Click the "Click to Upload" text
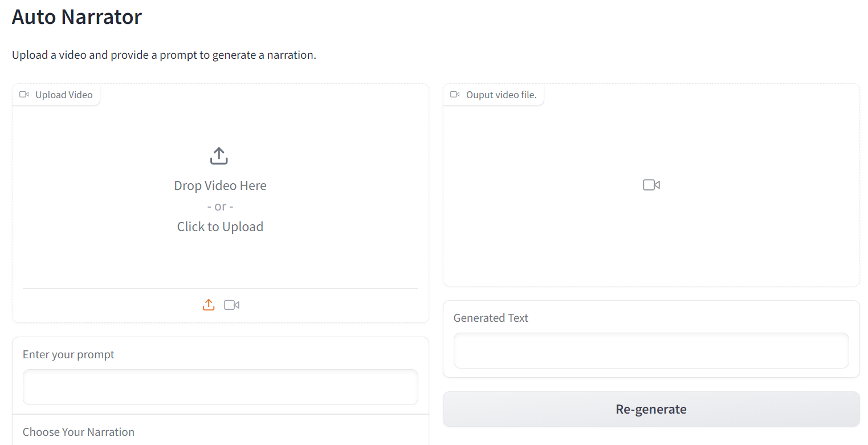Image resolution: width=868 pixels, height=445 pixels. tap(220, 226)
